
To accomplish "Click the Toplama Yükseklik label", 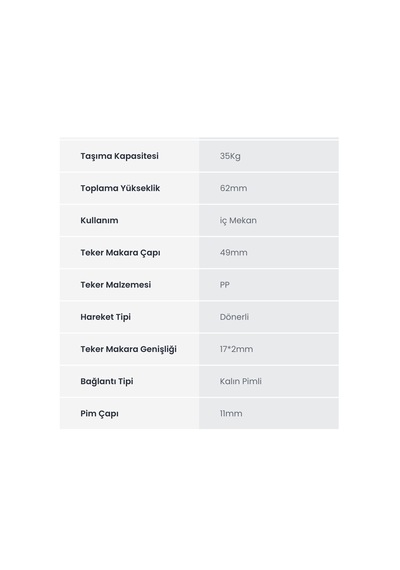I will 120,188.
